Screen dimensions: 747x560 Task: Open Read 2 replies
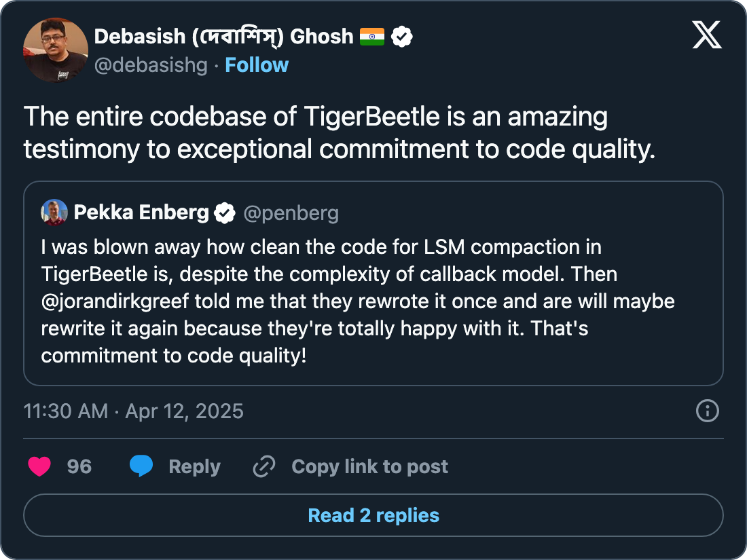373,515
